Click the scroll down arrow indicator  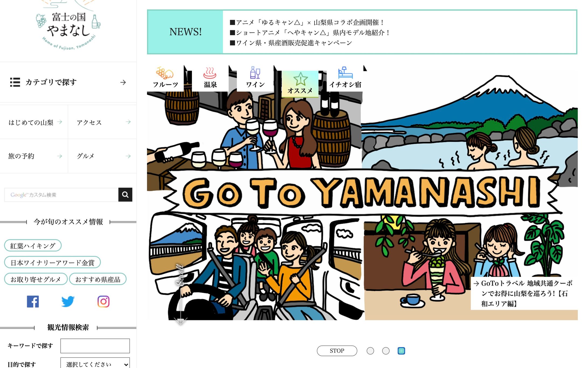click(180, 321)
